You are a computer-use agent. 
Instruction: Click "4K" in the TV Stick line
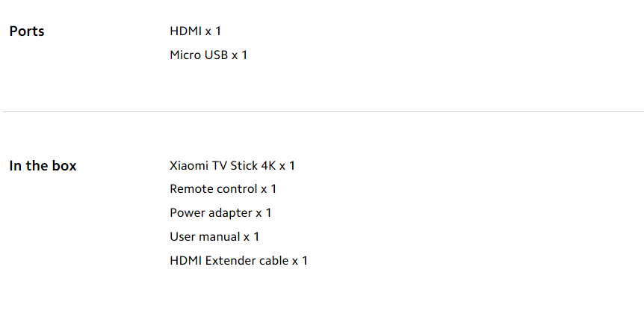tap(268, 166)
